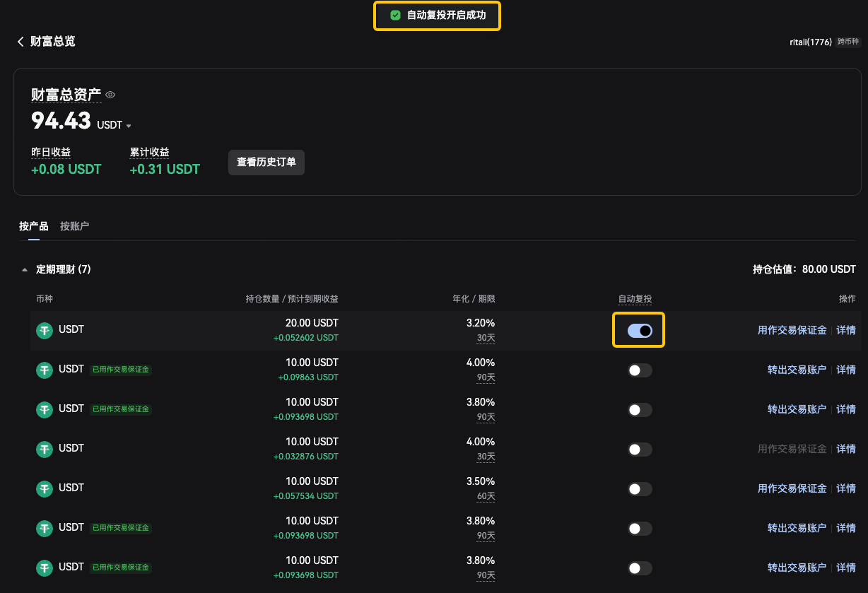The width and height of the screenshot is (868, 593).
Task: Click the 30天 term under 3.20%
Action: click(486, 338)
